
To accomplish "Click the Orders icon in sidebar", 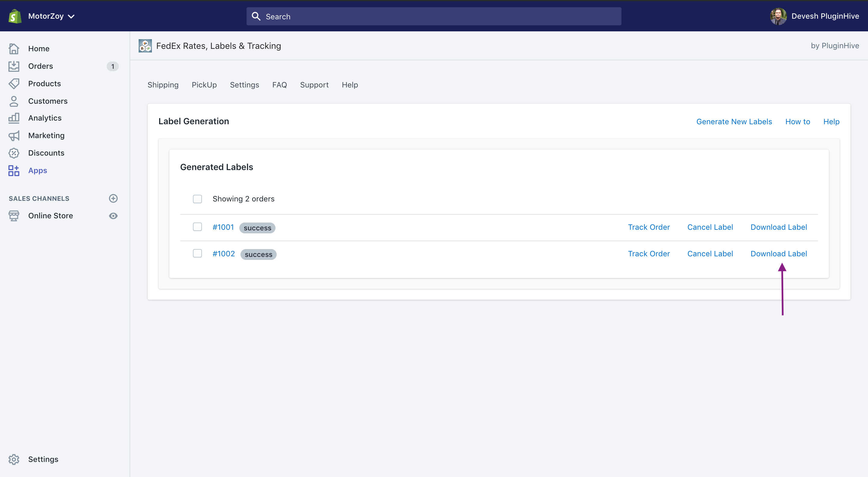I will (x=15, y=66).
